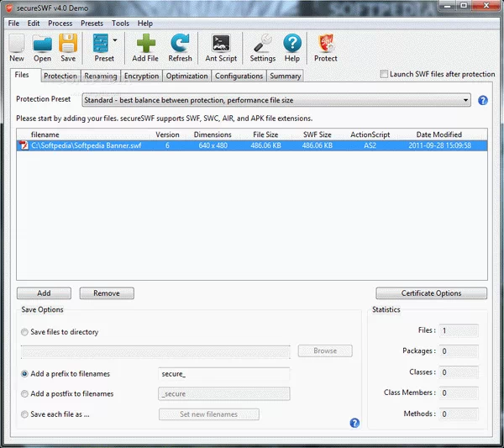Click the save directory path field
504x448 pixels.
click(155, 352)
